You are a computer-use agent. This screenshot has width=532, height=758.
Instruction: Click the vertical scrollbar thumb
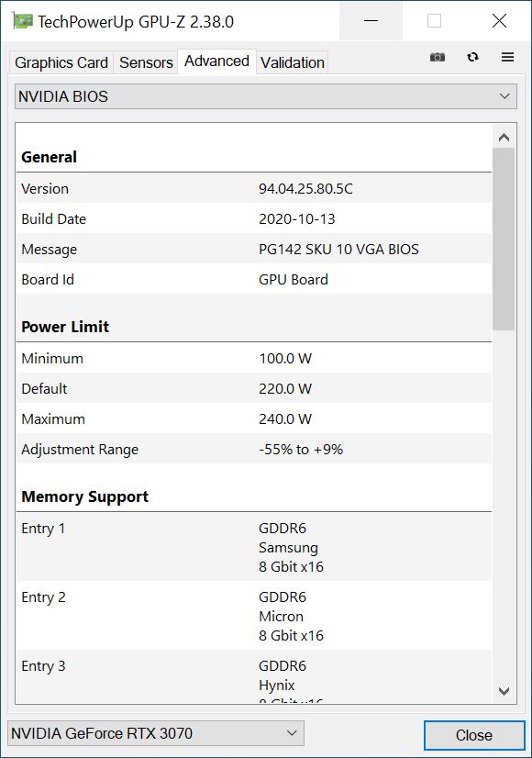tap(504, 240)
